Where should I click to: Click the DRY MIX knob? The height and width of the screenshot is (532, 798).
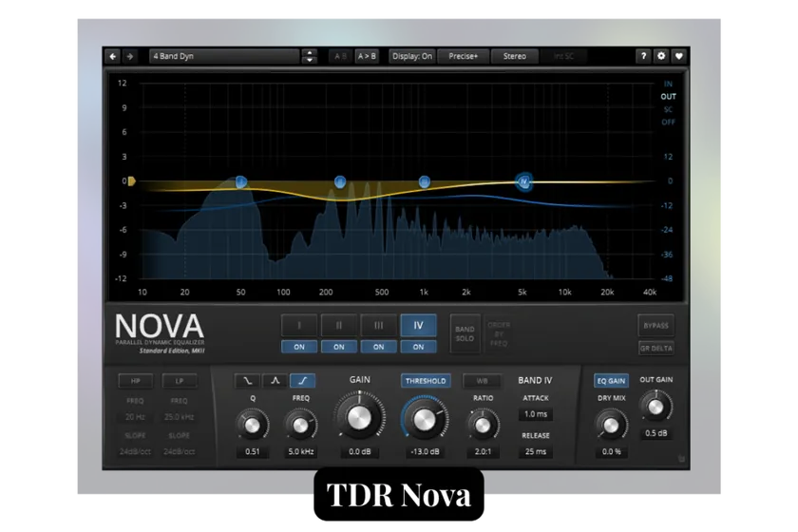pyautogui.click(x=611, y=425)
